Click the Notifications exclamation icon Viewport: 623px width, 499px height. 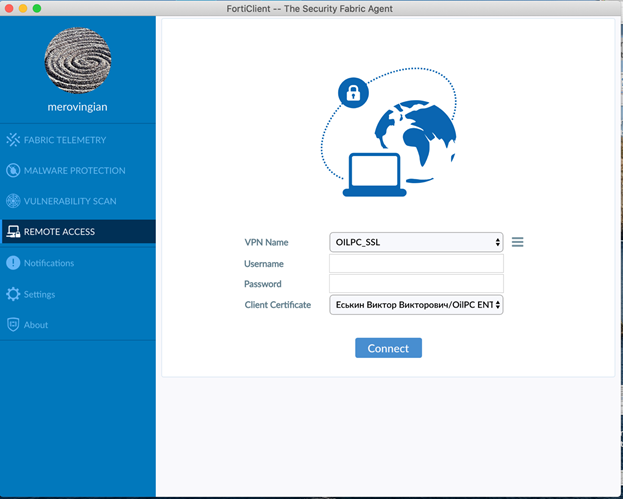click(x=13, y=263)
